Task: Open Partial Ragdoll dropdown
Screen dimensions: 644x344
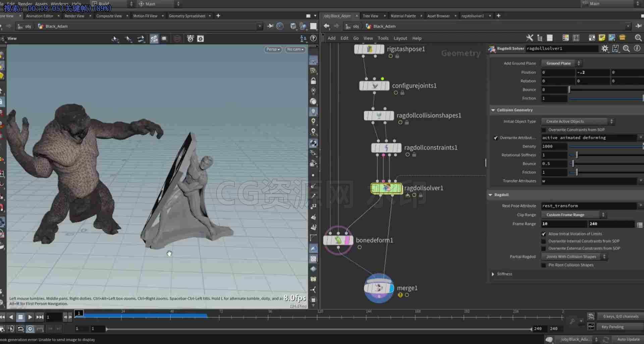Action: coord(574,257)
